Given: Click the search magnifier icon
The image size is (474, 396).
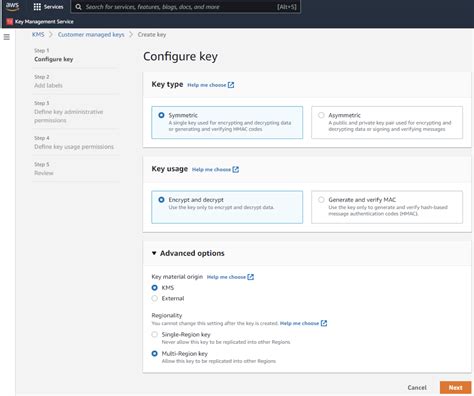Looking at the screenshot, I should pyautogui.click(x=78, y=7).
